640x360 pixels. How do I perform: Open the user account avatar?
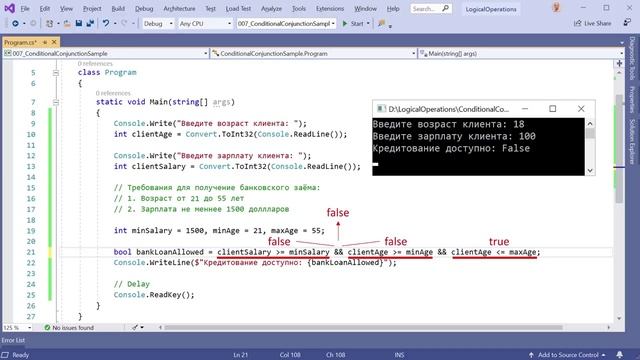coord(556,7)
